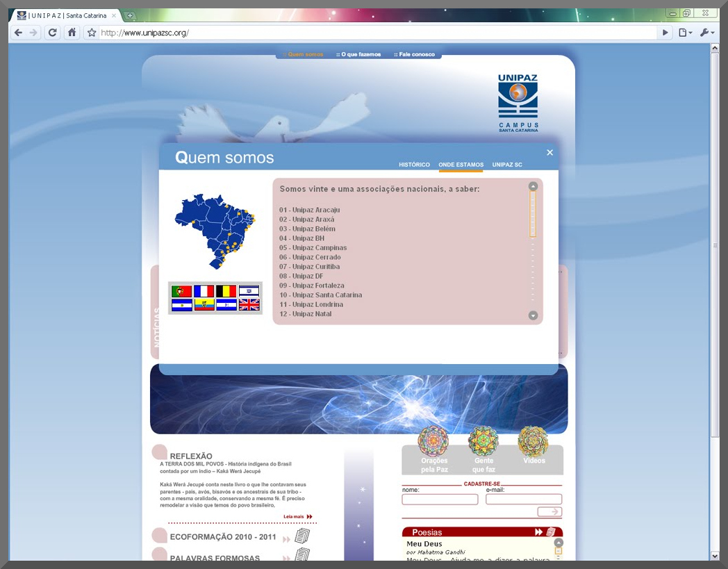Click the Brazil map image

click(x=215, y=231)
